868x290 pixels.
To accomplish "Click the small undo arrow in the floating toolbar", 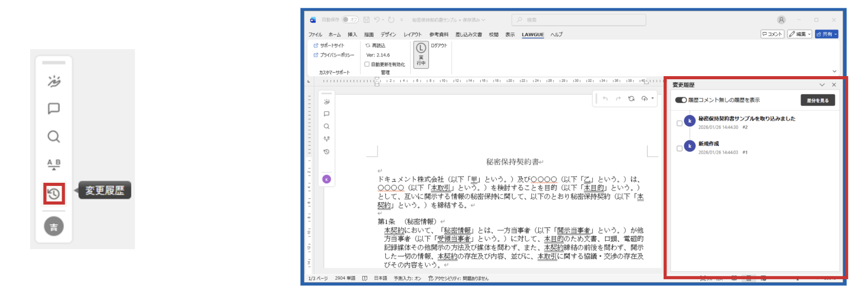I will click(x=605, y=98).
